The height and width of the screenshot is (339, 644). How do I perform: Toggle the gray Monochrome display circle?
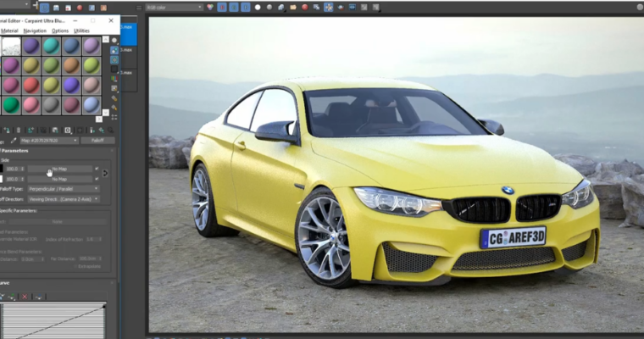point(269,8)
